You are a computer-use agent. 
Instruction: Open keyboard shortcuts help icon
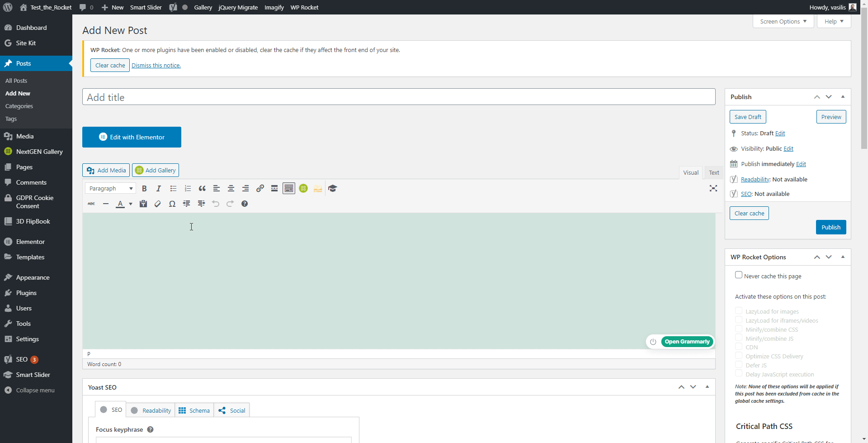(245, 204)
